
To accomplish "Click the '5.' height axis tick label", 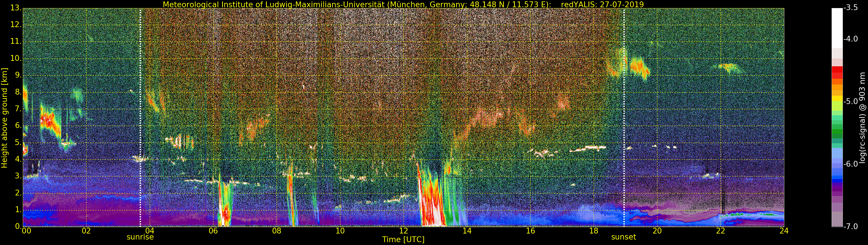I will 18,142.
